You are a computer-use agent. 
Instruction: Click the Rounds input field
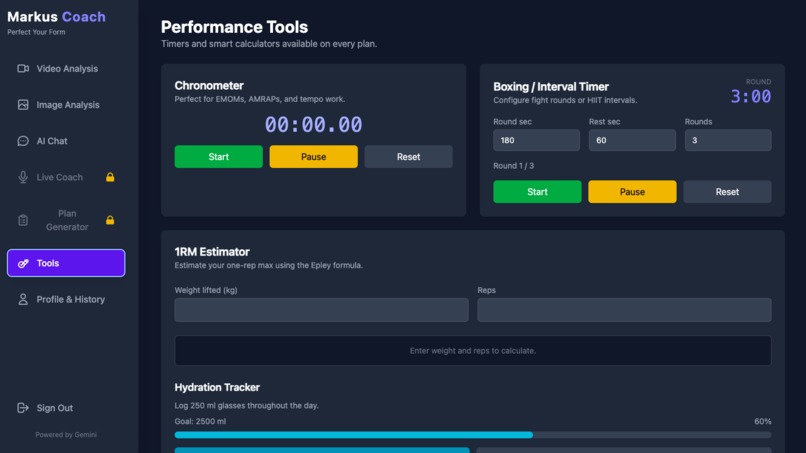click(x=728, y=140)
